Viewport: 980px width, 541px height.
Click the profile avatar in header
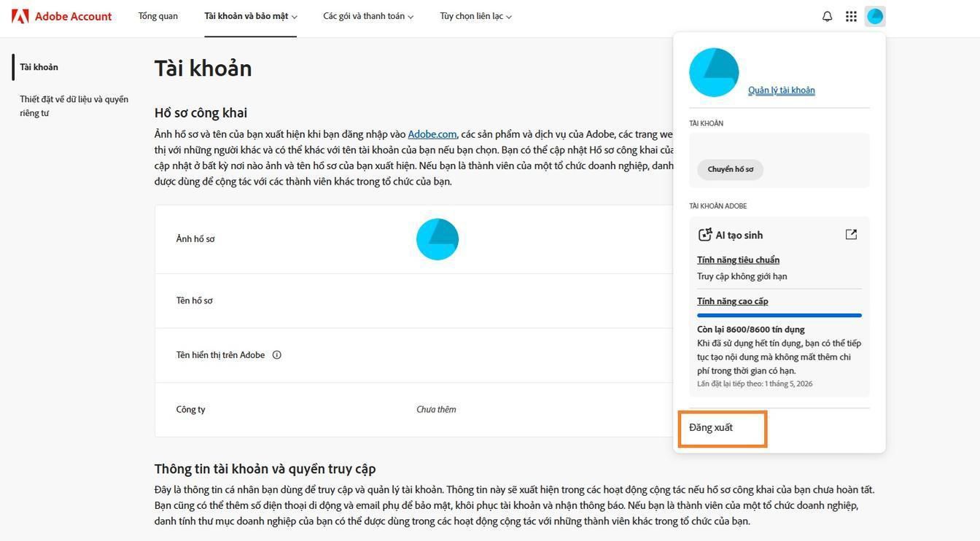pyautogui.click(x=875, y=16)
